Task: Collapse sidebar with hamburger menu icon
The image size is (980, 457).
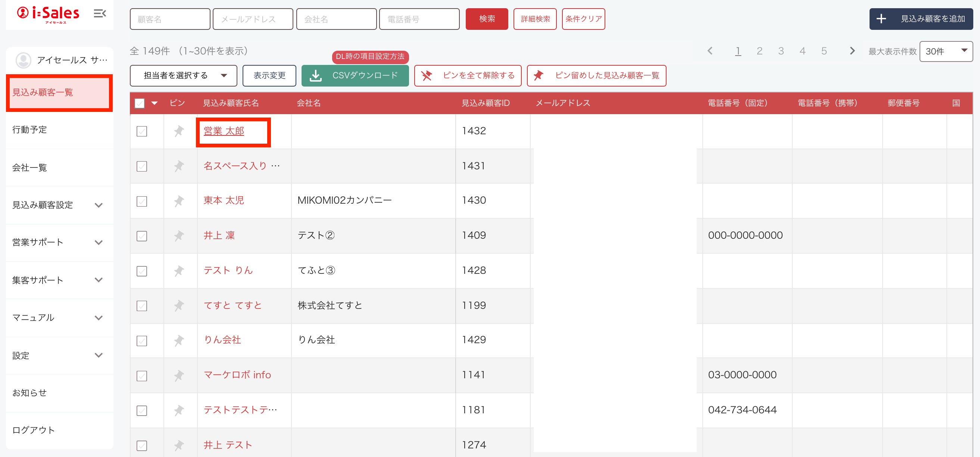Action: (x=100, y=14)
